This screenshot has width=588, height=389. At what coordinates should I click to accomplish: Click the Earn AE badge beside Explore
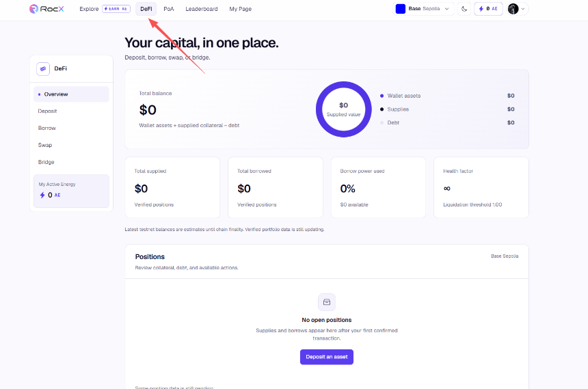click(x=116, y=9)
